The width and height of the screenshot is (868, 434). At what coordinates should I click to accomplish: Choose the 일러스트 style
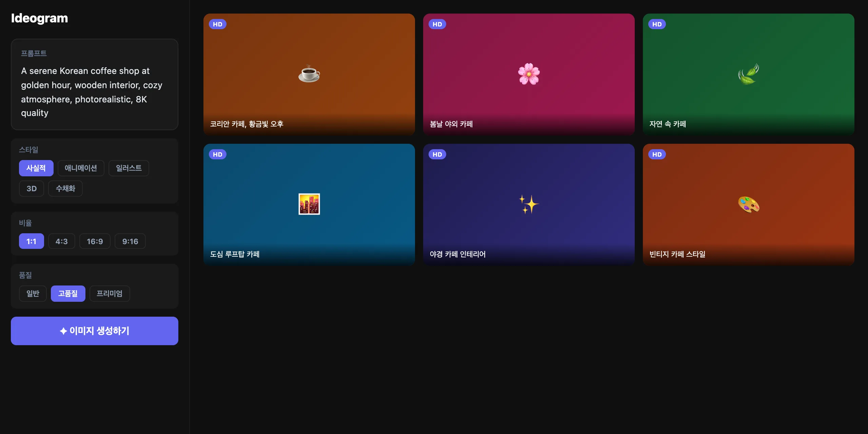click(129, 168)
